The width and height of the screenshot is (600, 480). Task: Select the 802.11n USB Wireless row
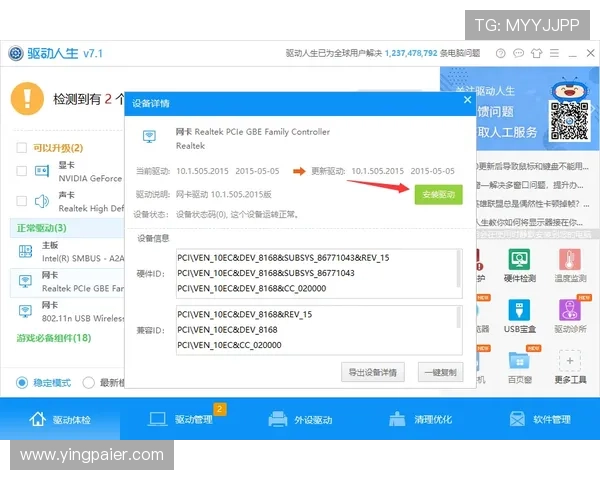click(67, 311)
